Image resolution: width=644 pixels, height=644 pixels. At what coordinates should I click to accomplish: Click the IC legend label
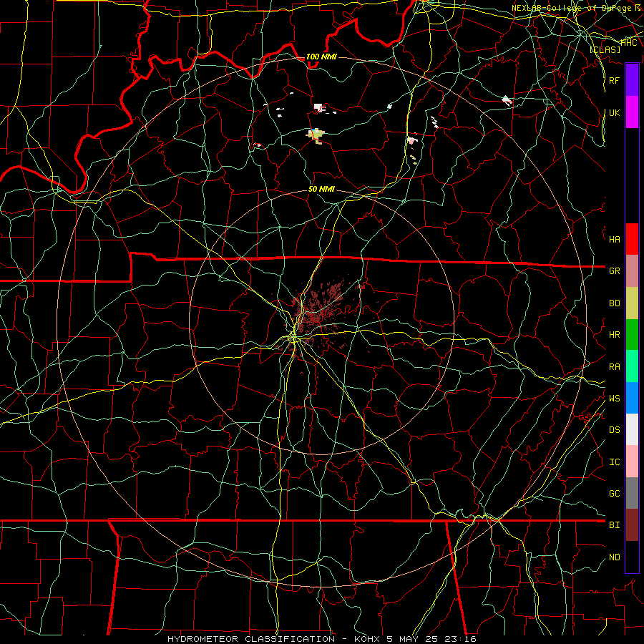(x=614, y=462)
